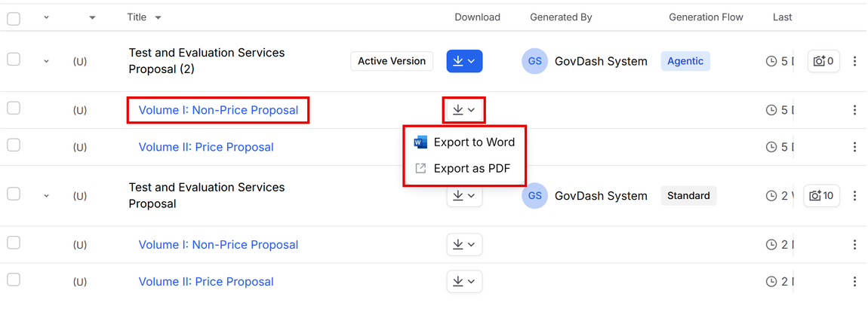Click GovDash System in the Agentic row

click(601, 61)
